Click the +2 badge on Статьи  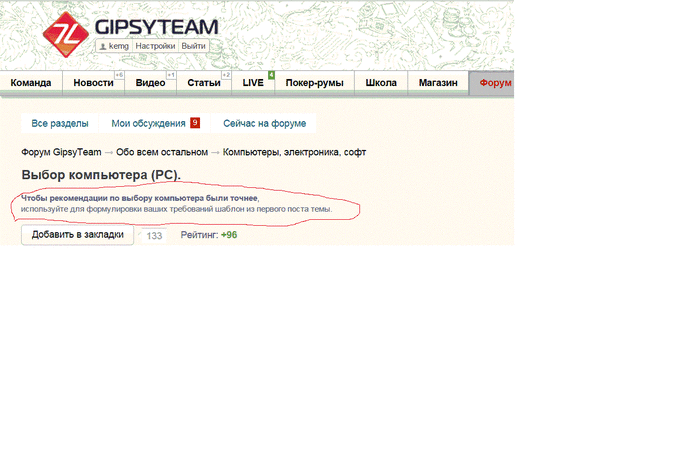coord(226,75)
